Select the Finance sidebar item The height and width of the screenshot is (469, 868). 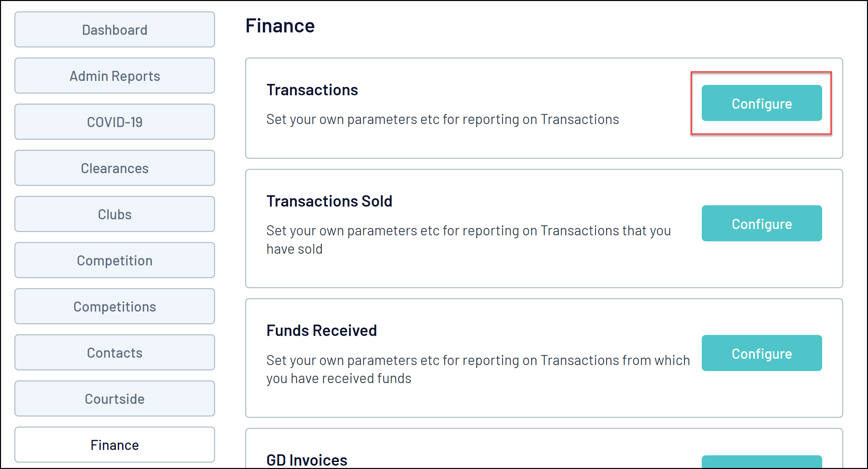pos(115,445)
